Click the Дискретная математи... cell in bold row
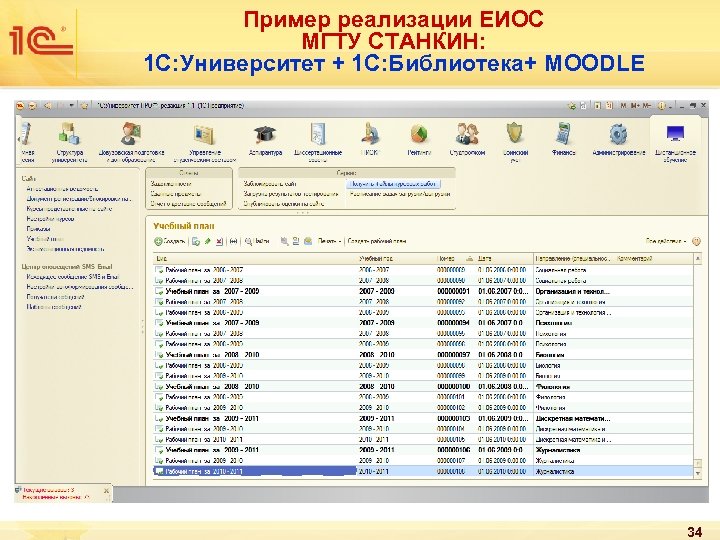Screen dimensions: 720x540 (x=573, y=418)
